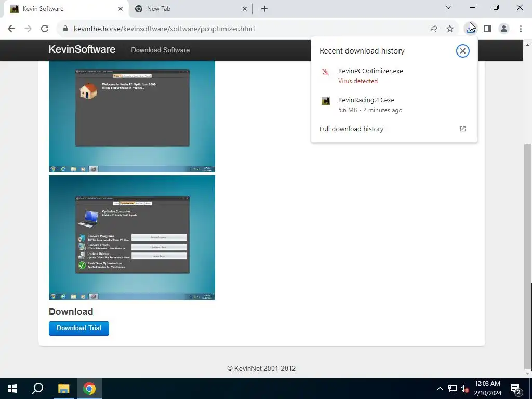Click the network tray icon

453,389
